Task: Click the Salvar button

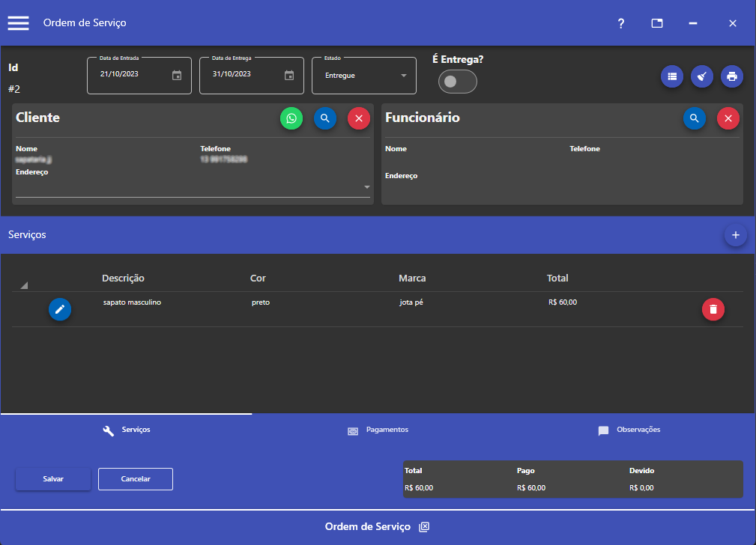Action: click(53, 479)
